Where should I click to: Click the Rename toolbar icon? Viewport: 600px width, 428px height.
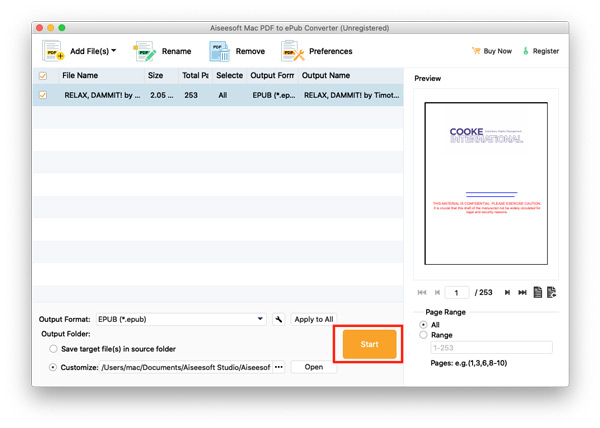point(145,51)
